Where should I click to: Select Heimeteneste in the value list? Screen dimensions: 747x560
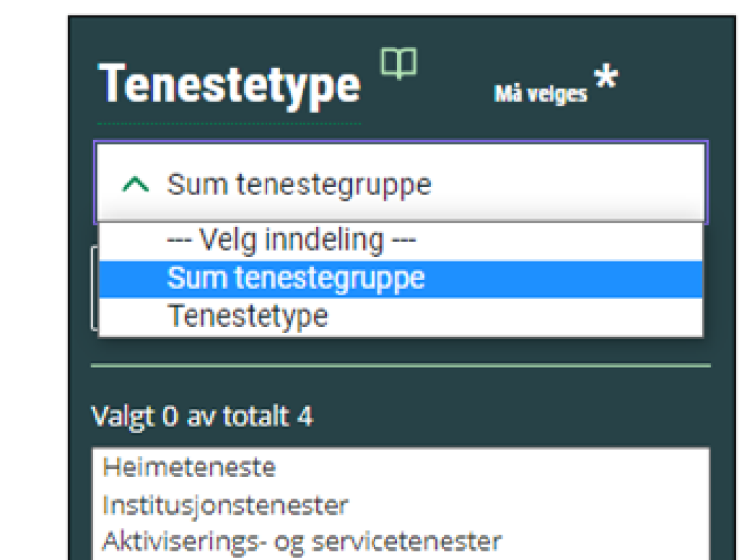tap(190, 467)
